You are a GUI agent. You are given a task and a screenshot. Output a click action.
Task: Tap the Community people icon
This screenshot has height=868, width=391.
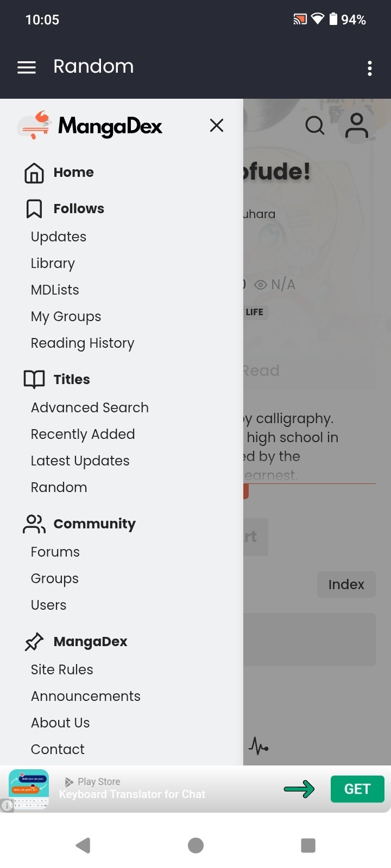(x=34, y=524)
